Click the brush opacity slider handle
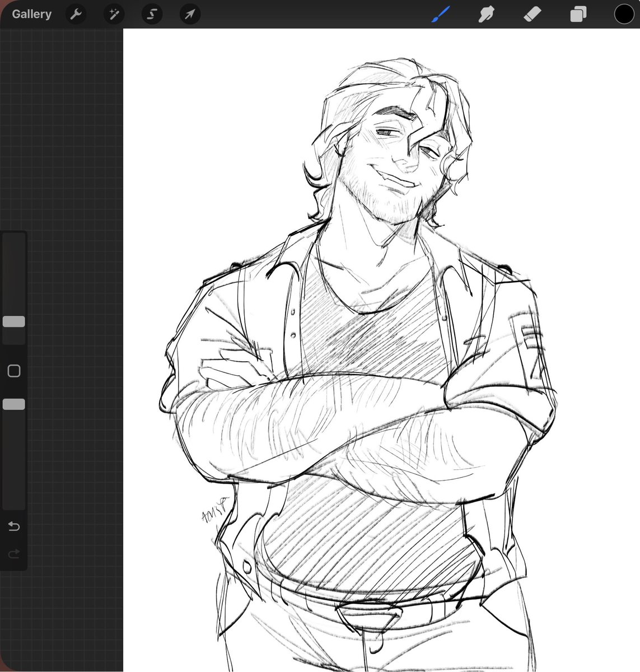Image resolution: width=640 pixels, height=672 pixels. [14, 404]
